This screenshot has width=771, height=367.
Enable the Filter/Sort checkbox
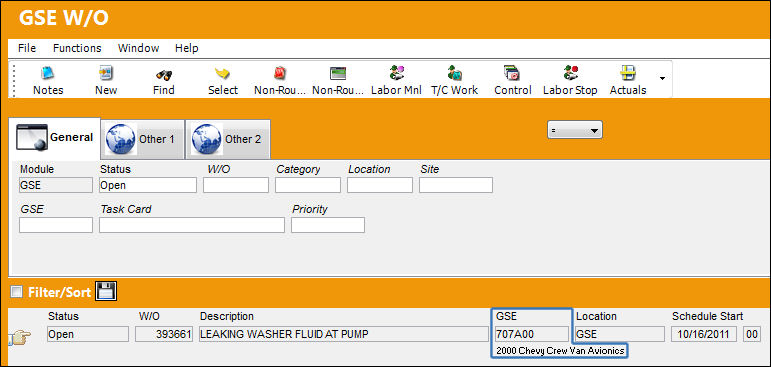tap(17, 292)
